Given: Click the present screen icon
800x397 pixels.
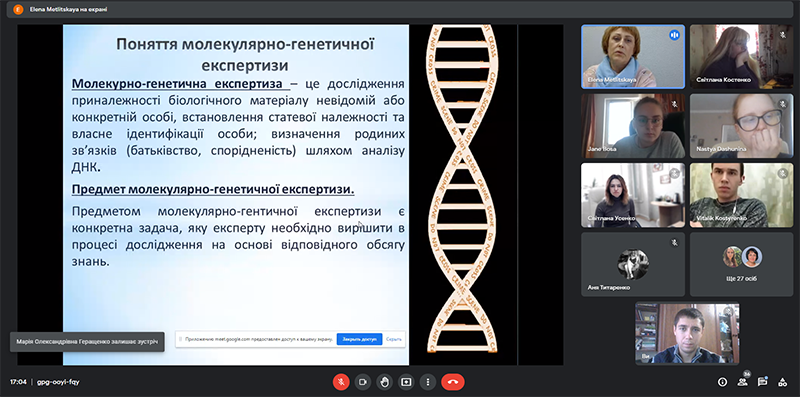Looking at the screenshot, I should pos(406,382).
